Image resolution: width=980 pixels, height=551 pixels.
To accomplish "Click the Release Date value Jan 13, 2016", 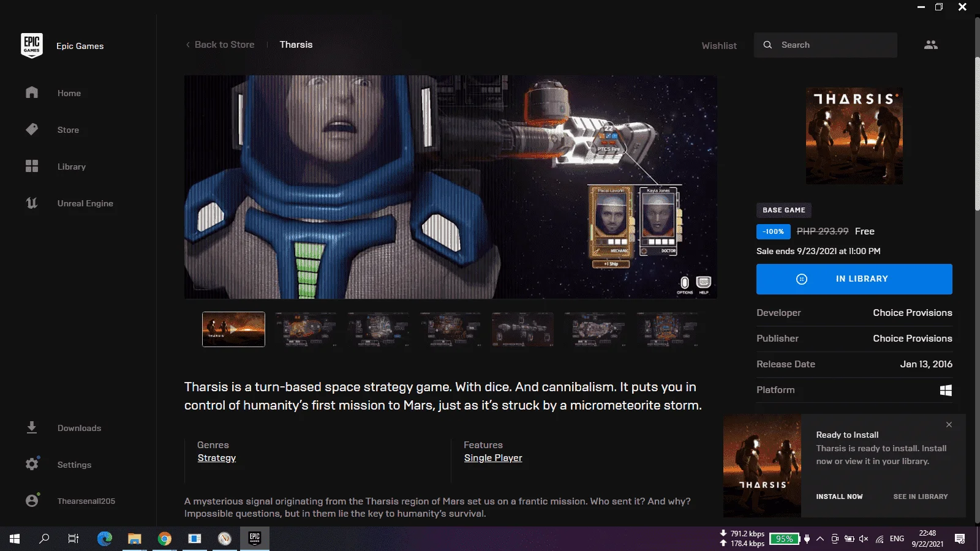I will 926,364.
